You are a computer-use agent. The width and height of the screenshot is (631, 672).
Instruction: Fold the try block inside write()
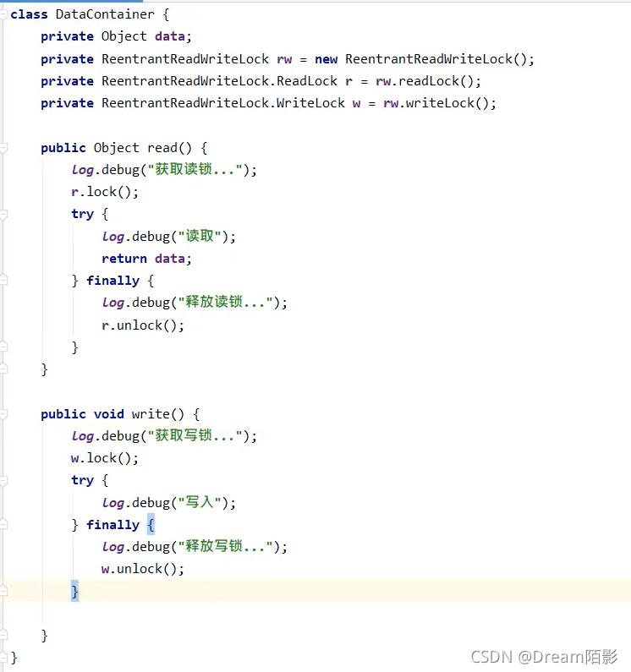coord(3,481)
